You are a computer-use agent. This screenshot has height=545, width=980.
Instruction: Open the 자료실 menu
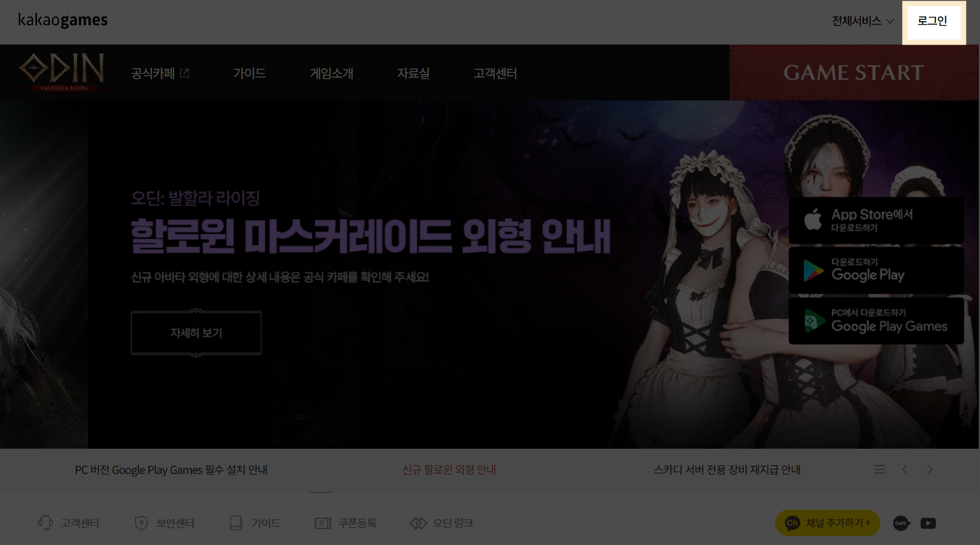tap(413, 73)
